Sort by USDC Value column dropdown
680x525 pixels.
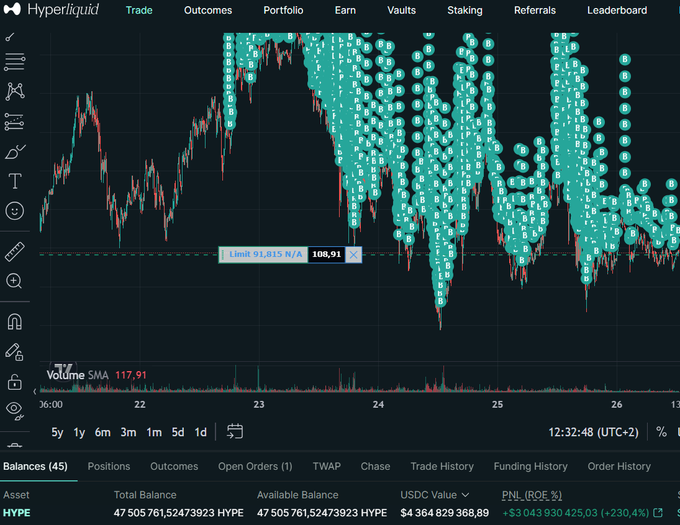[x=435, y=495]
